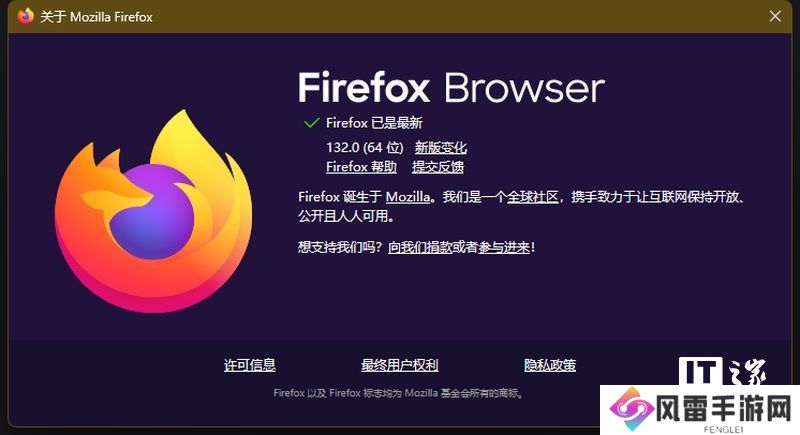Follow the Mozilla link in description
The image size is (800, 435).
pyautogui.click(x=408, y=197)
